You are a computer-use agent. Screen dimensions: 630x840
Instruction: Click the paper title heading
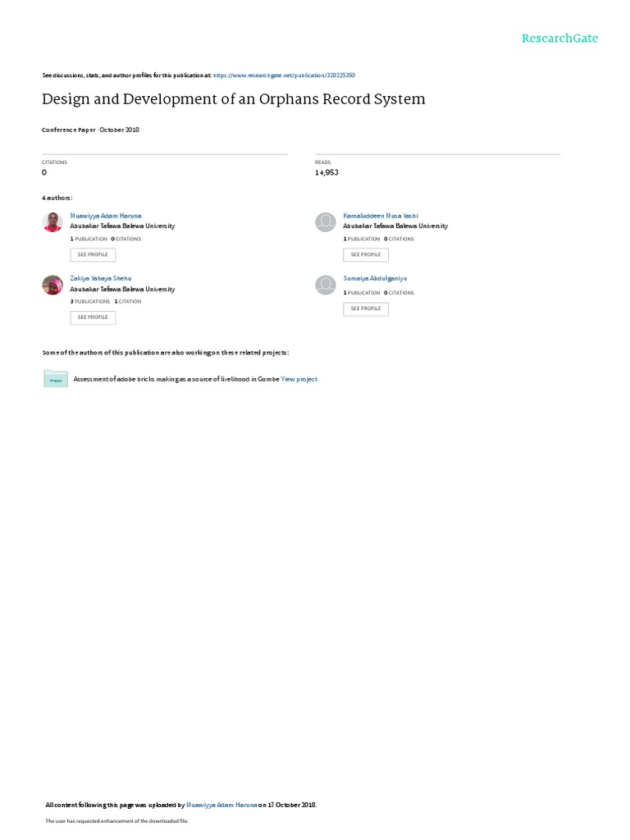coord(234,99)
